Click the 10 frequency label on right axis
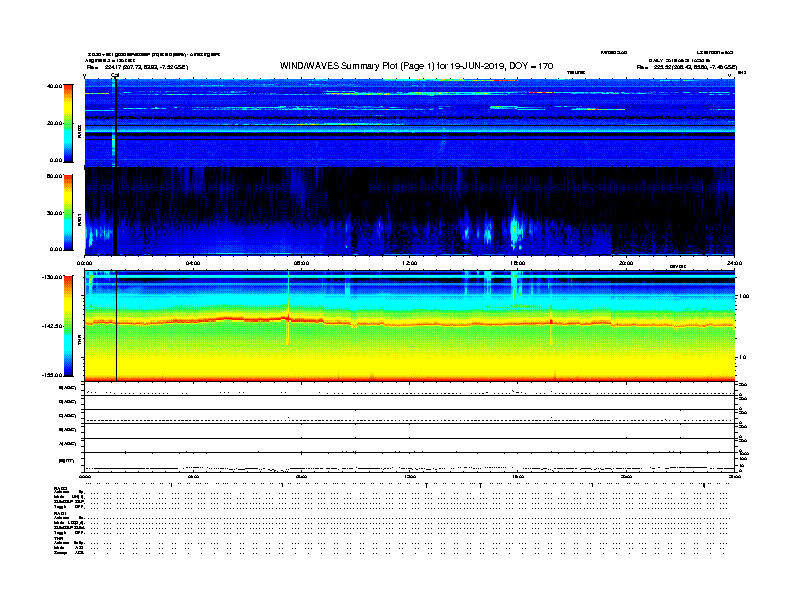This screenshot has width=792, height=612. click(x=742, y=357)
